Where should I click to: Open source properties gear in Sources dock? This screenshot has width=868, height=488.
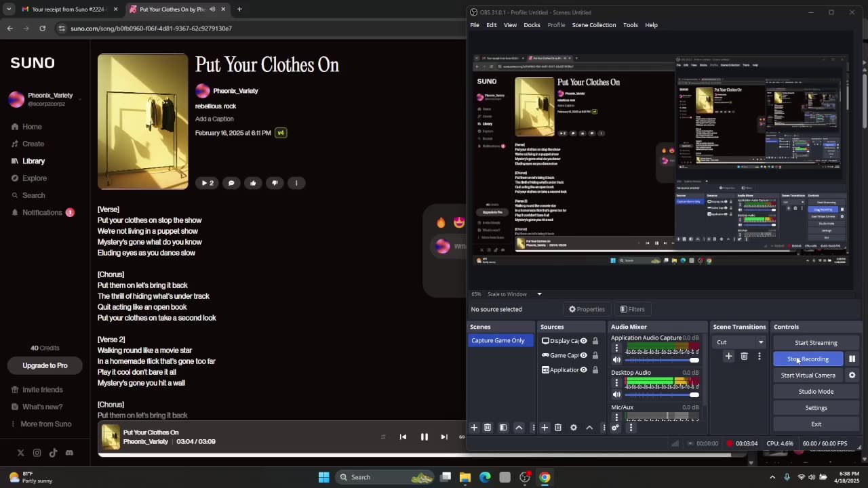pos(574,428)
